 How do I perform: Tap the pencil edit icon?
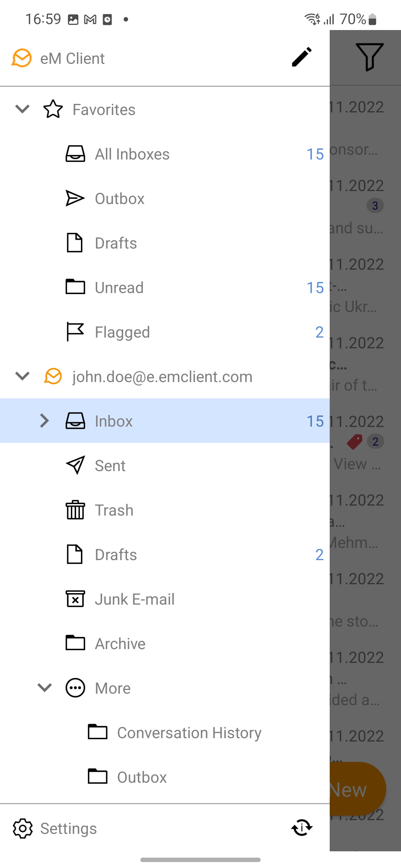coord(301,57)
